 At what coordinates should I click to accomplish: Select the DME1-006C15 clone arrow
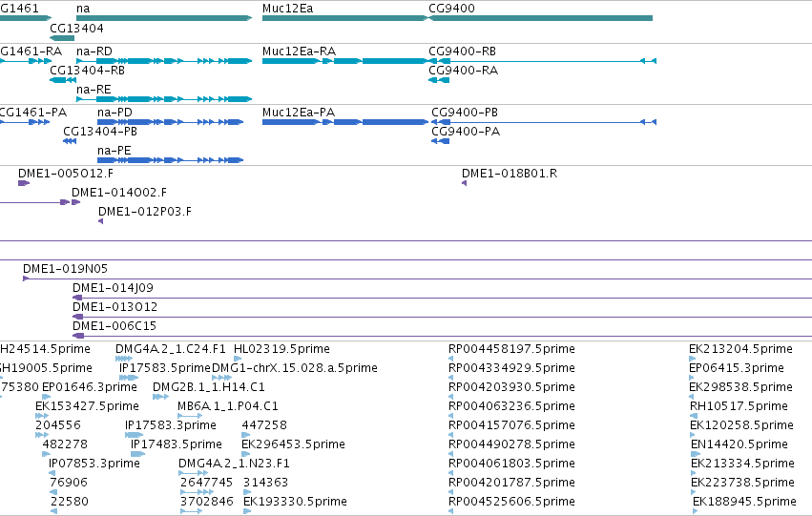click(x=77, y=336)
